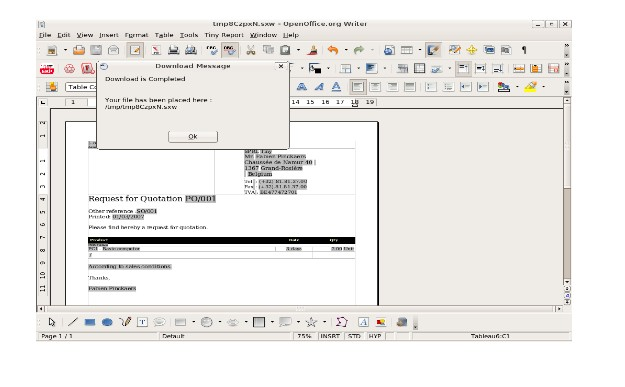Open the Font Color dropdown arrow
This screenshot has width=625, height=387.
click(x=517, y=87)
